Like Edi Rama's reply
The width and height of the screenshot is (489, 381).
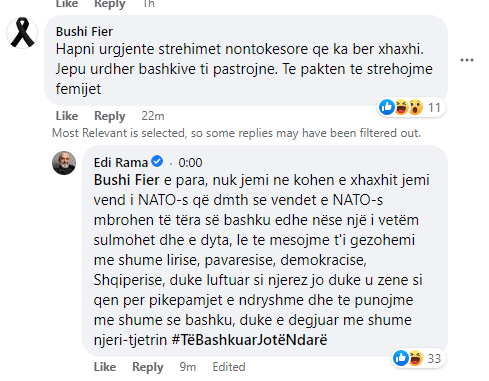(x=105, y=367)
